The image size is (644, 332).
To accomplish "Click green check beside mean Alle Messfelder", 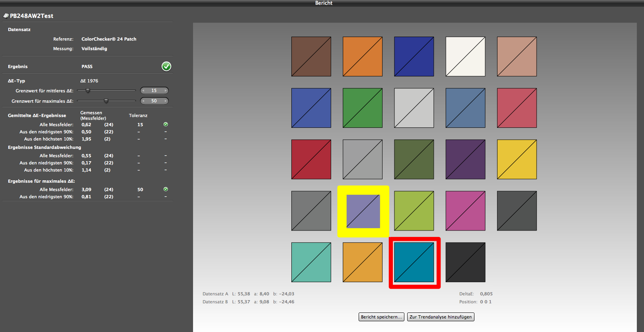I will 166,125.
